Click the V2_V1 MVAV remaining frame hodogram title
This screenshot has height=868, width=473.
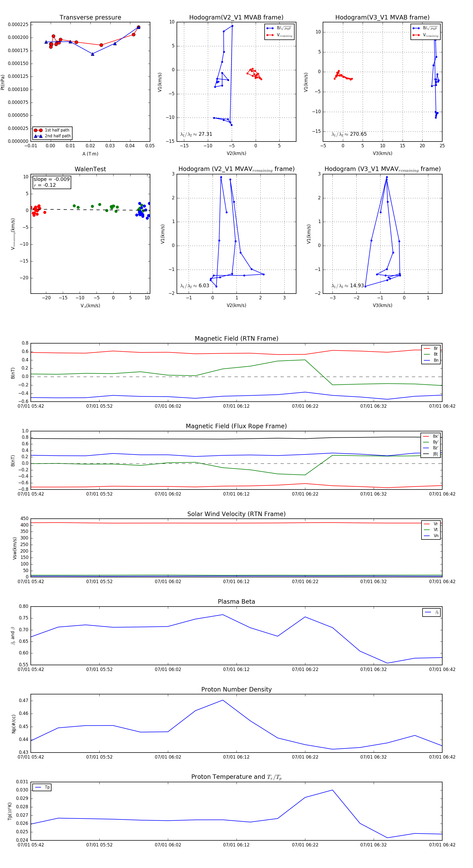[x=236, y=169]
